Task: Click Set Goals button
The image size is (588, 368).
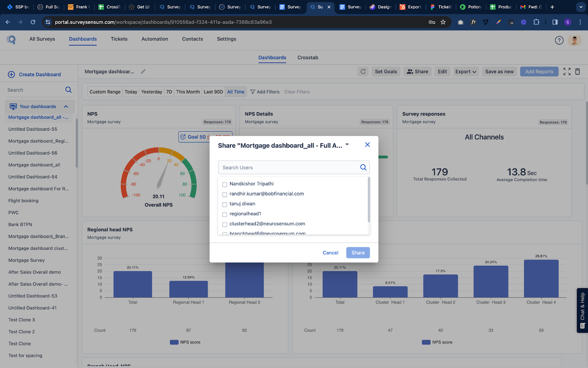Action: (x=386, y=72)
